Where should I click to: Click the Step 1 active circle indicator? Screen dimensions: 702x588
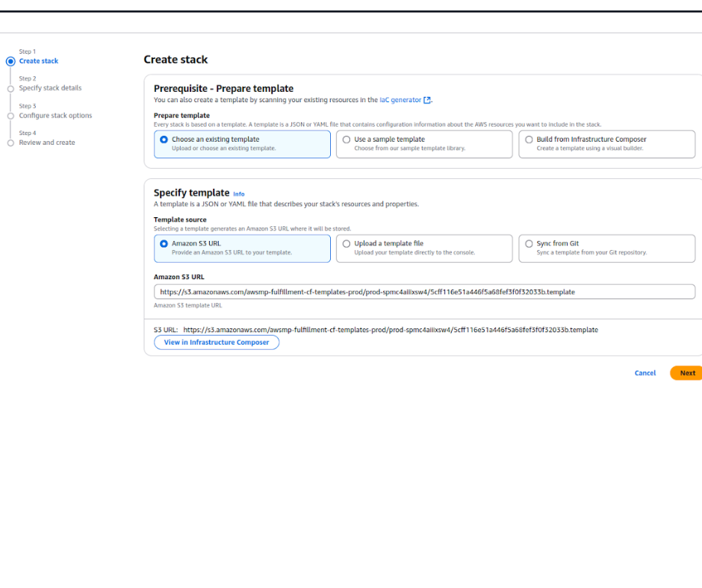point(10,61)
